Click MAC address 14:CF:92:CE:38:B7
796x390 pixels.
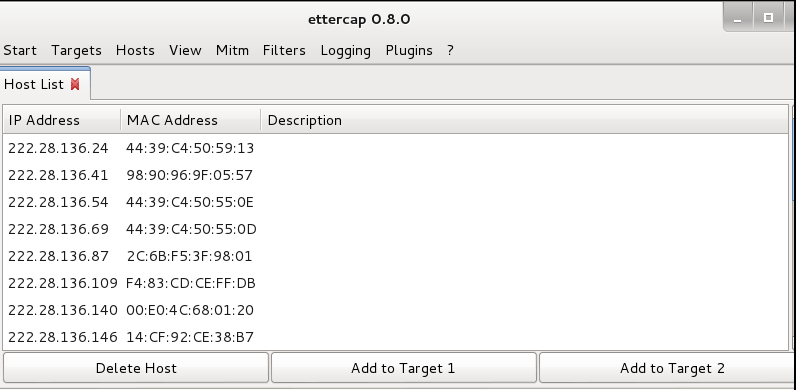190,337
